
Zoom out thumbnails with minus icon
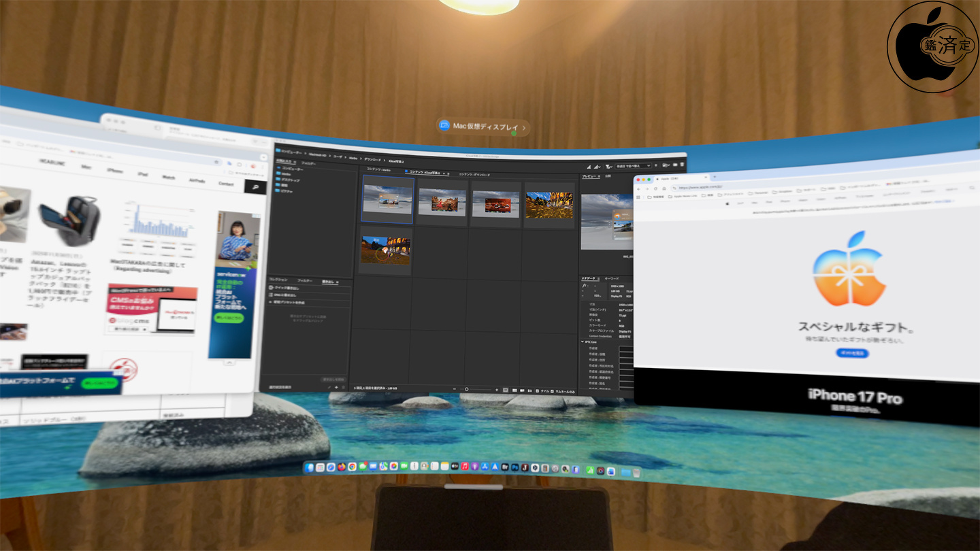[455, 389]
